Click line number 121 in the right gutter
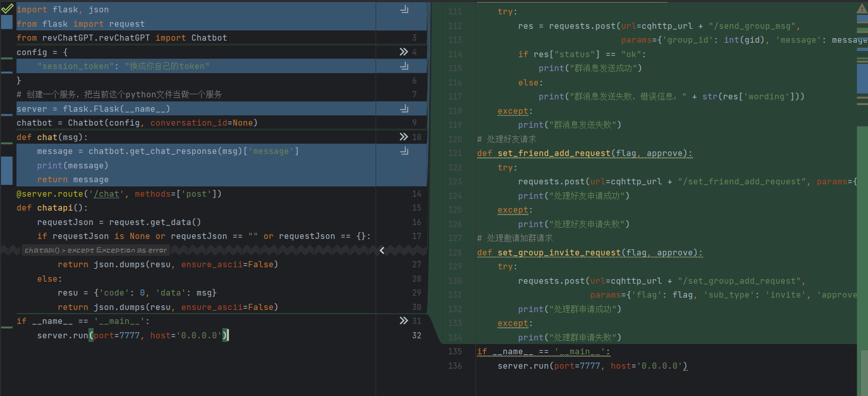Viewport: 868px width, 396px height. click(455, 153)
